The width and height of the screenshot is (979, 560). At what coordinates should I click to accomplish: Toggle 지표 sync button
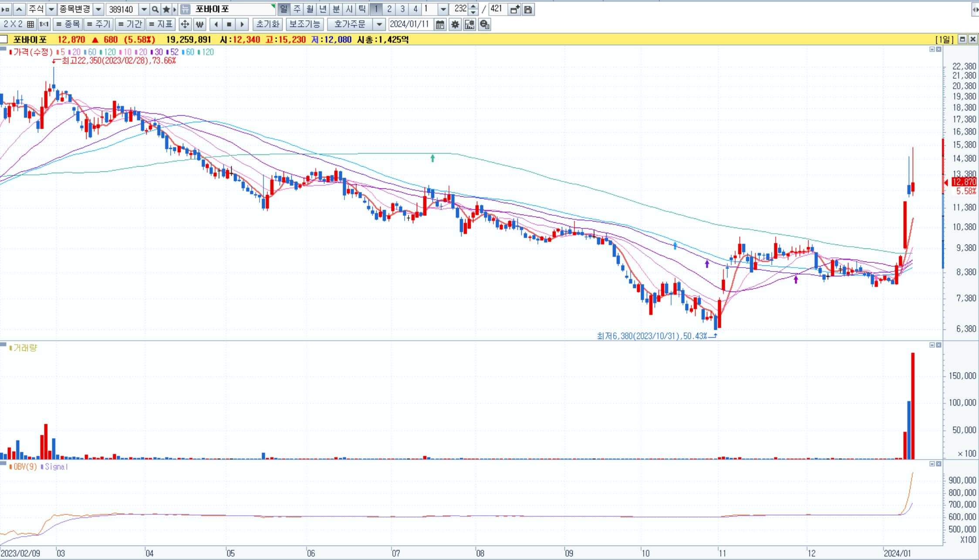[x=161, y=24]
